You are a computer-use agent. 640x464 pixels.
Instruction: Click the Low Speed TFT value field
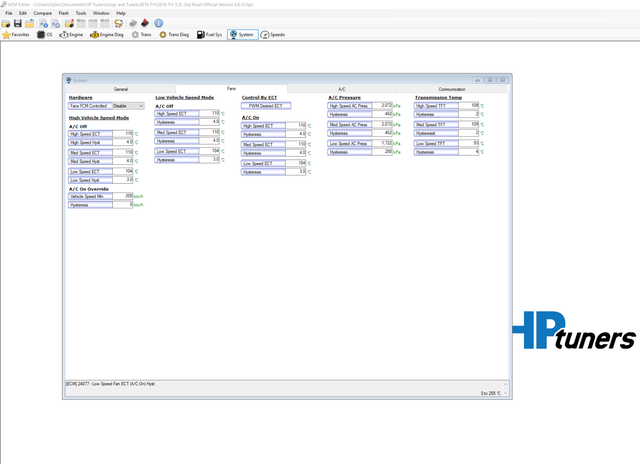[469, 143]
